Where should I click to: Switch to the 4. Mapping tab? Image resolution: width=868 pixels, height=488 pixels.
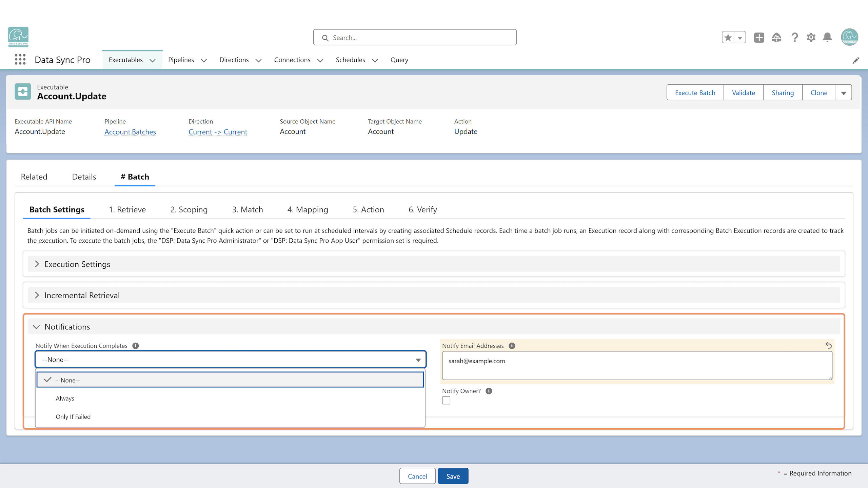point(308,209)
